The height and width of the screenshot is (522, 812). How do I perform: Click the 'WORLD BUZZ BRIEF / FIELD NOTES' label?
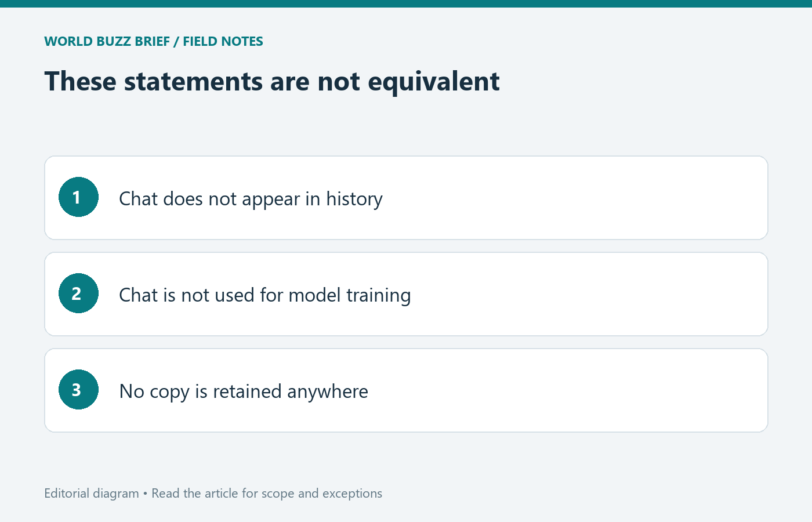[x=154, y=42]
